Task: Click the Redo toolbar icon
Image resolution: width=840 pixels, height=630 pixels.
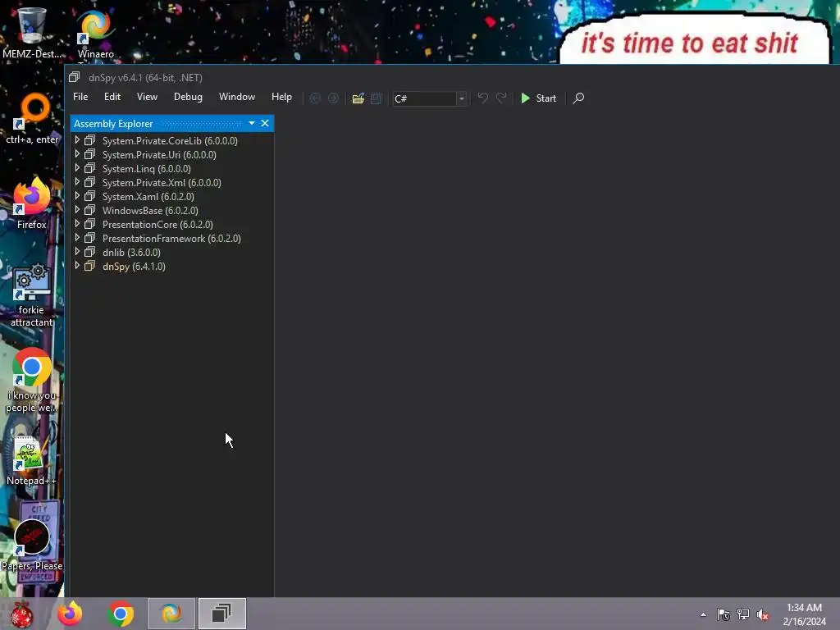Action: click(501, 98)
